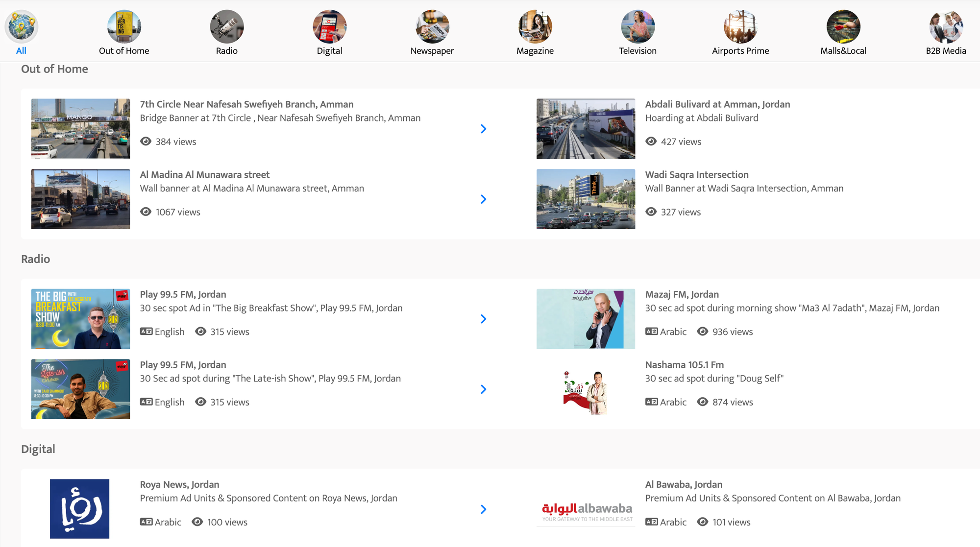Click the language icon beside Arabic for Al Bawaba
Viewport: 980px width, 547px height.
651,522
